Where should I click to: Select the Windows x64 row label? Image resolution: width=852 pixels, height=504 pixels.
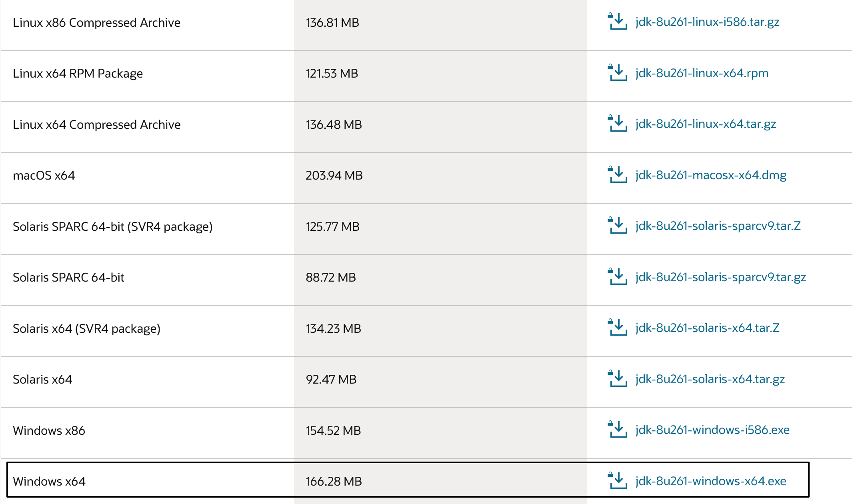pyautogui.click(x=49, y=481)
